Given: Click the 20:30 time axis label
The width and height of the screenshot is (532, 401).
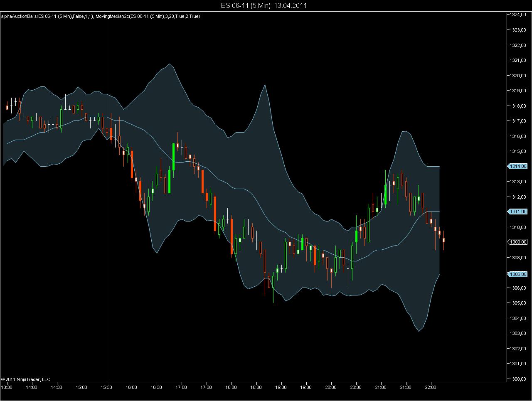Looking at the screenshot, I should click(x=356, y=387).
